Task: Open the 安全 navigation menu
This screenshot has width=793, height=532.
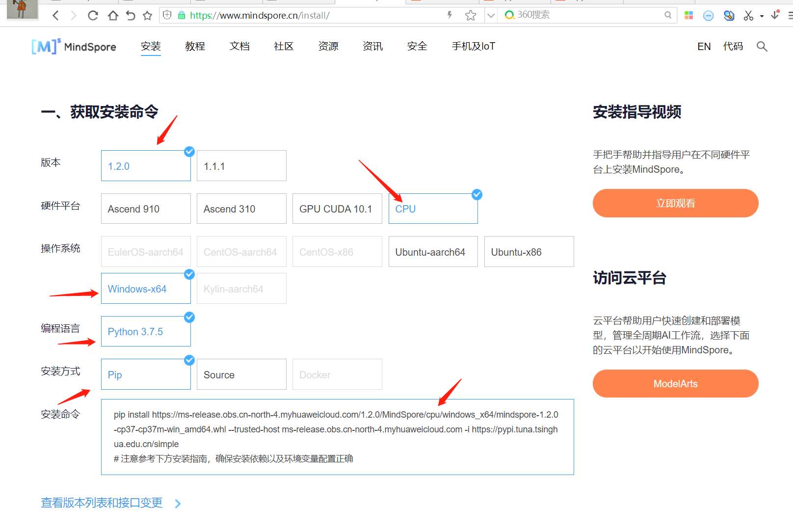Action: pyautogui.click(x=417, y=46)
